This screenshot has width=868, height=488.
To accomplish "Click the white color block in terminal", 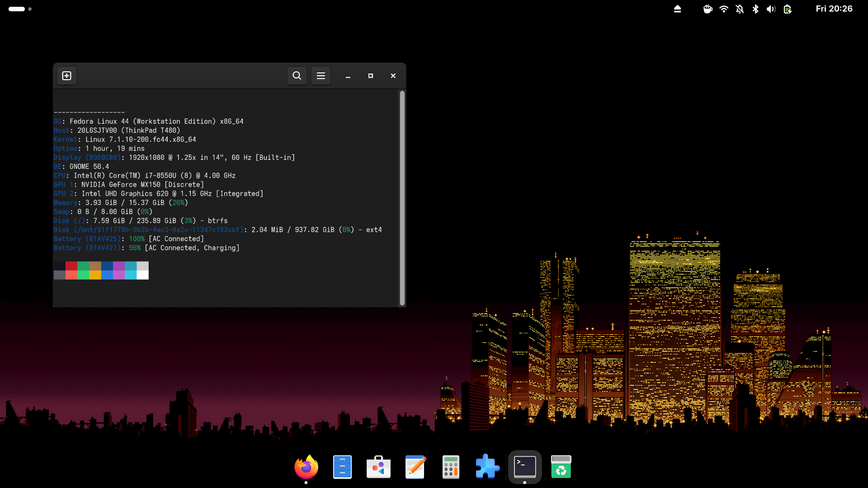I will coord(142,275).
